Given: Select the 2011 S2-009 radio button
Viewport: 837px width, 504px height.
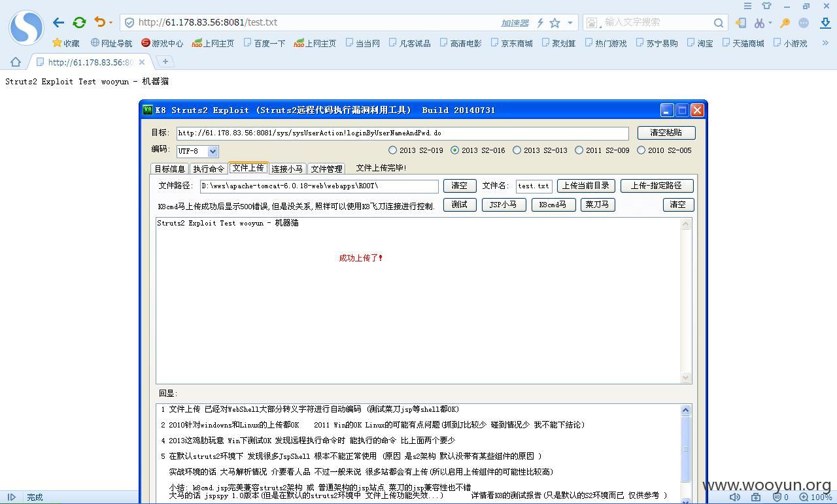Looking at the screenshot, I should tap(579, 150).
